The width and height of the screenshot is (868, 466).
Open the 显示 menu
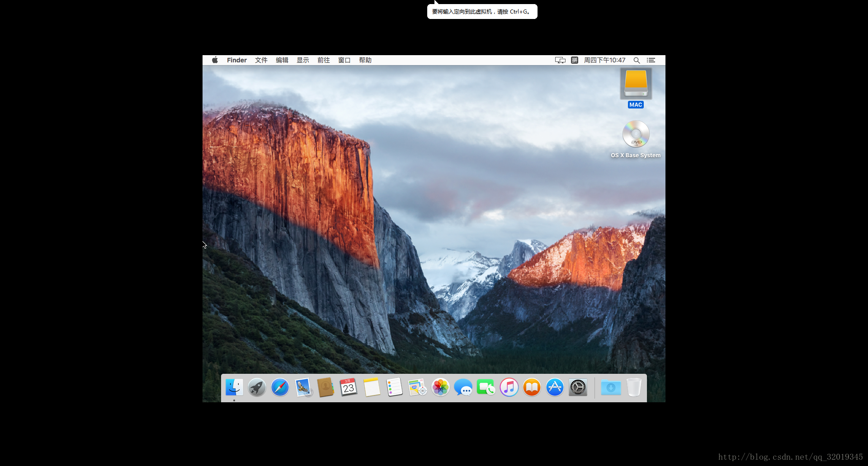click(x=303, y=60)
